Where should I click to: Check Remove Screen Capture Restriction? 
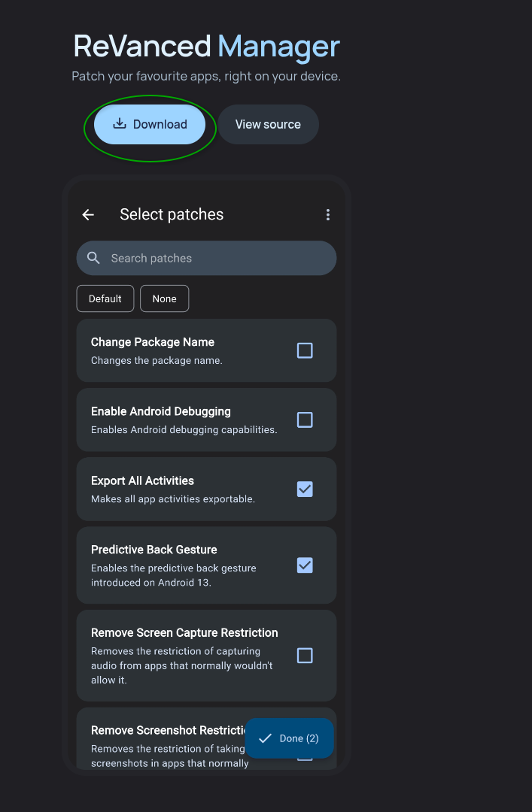point(305,656)
